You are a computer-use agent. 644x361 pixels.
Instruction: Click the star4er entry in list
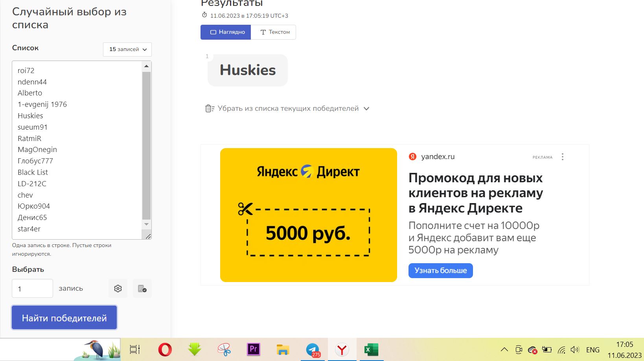(x=29, y=229)
